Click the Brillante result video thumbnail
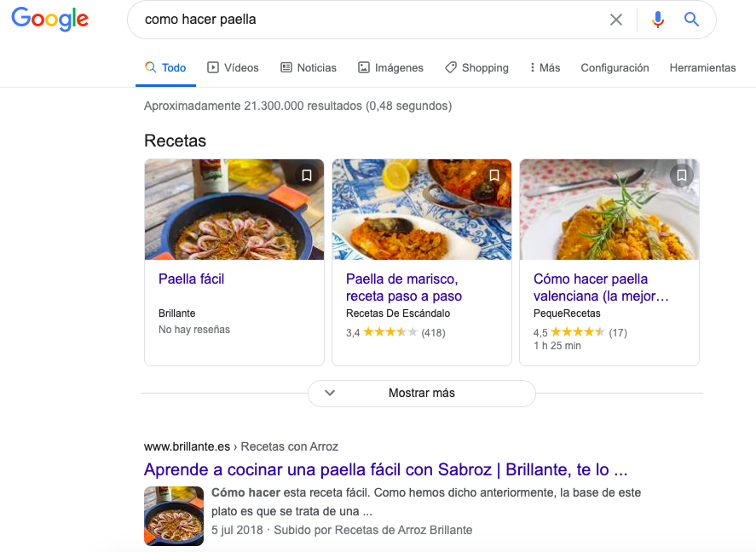Image resolution: width=756 pixels, height=552 pixels. click(174, 515)
